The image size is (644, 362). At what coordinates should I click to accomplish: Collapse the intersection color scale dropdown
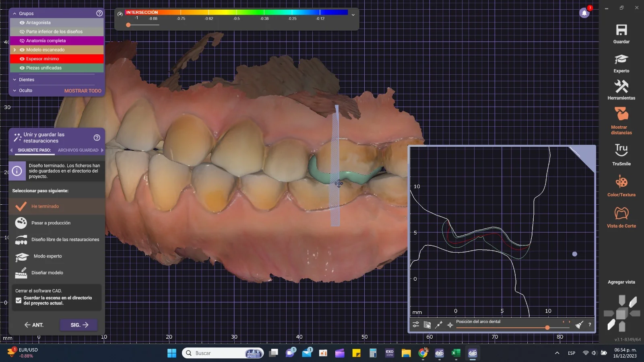pos(353,15)
